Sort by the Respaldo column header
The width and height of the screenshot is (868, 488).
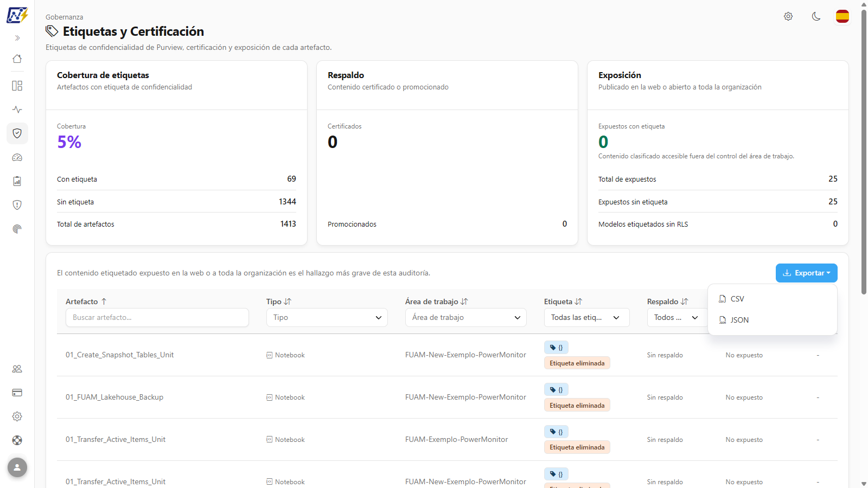(x=668, y=301)
